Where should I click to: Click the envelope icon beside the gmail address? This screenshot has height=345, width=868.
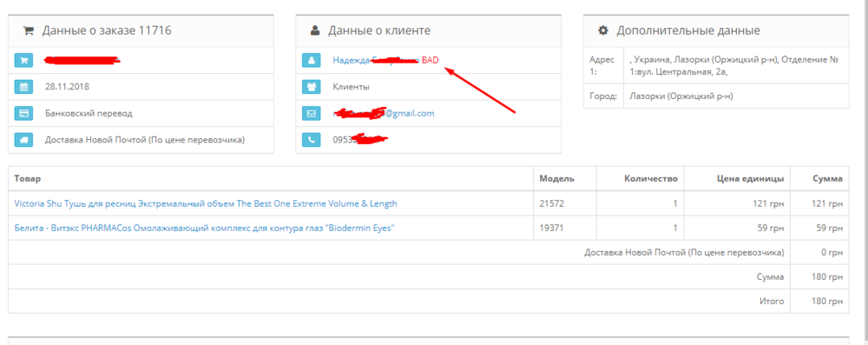[x=312, y=114]
